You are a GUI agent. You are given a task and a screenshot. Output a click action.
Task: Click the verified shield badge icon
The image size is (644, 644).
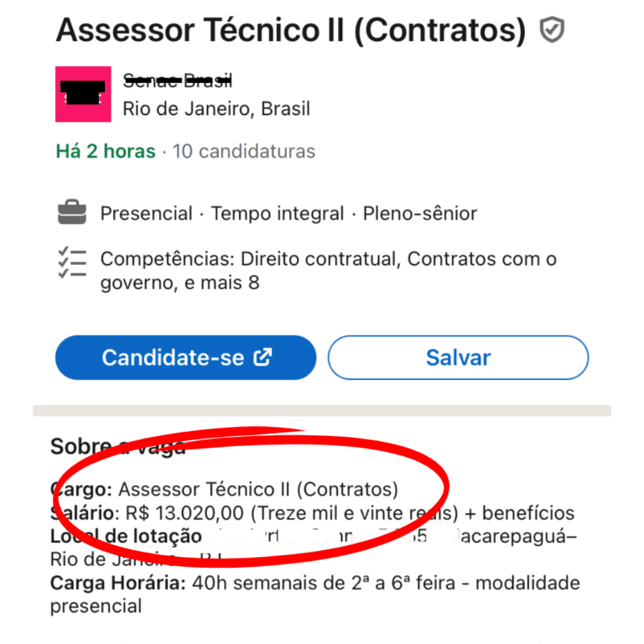click(552, 29)
